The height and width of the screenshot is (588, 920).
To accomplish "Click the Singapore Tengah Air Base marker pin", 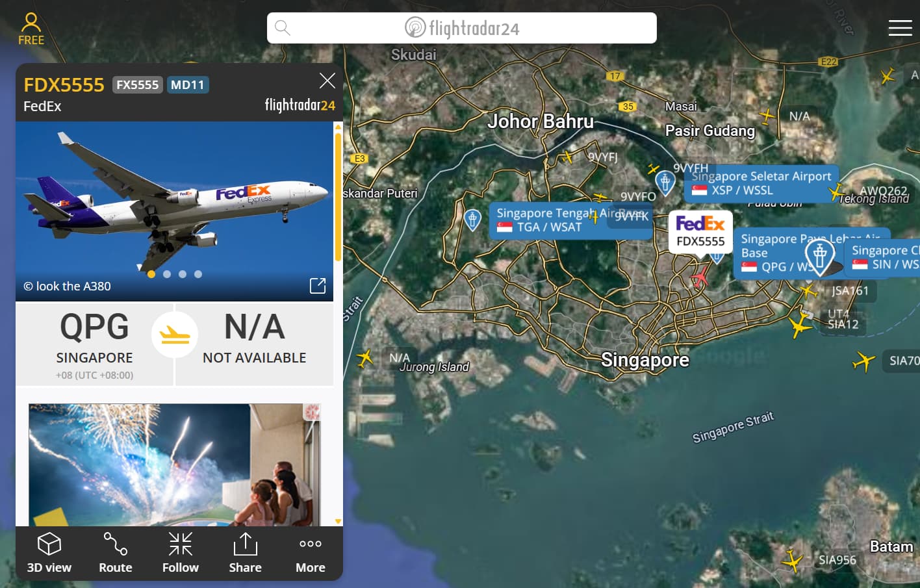I will (x=473, y=219).
